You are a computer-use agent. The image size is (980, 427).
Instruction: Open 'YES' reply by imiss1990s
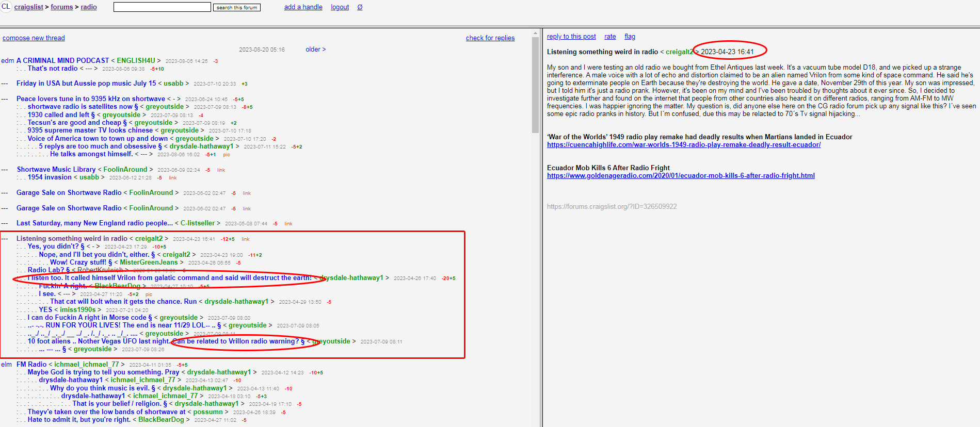click(45, 310)
